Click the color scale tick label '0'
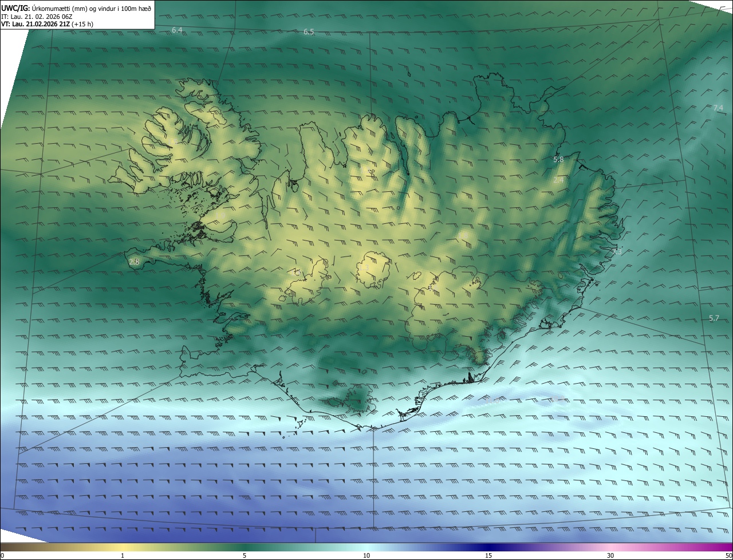 point(2,555)
